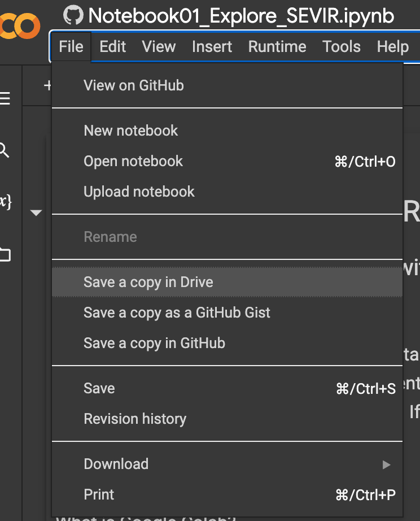Add a cell with the plus button
The width and height of the screenshot is (420, 521).
click(47, 85)
